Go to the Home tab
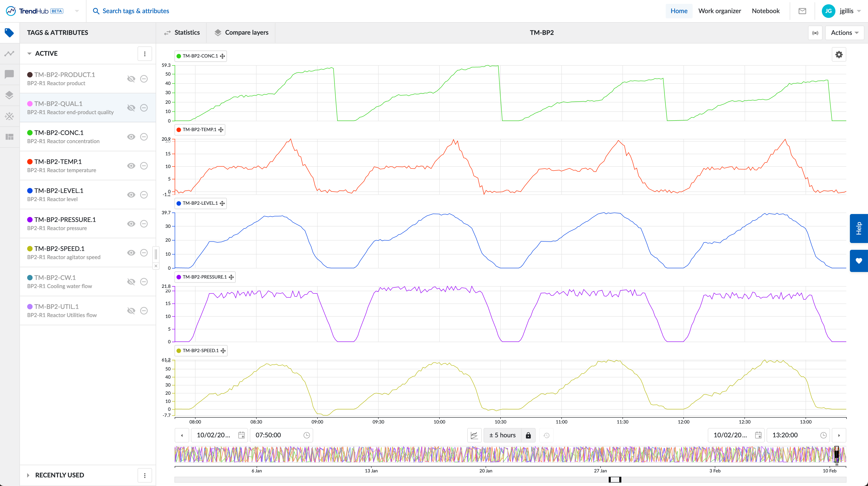 tap(679, 11)
